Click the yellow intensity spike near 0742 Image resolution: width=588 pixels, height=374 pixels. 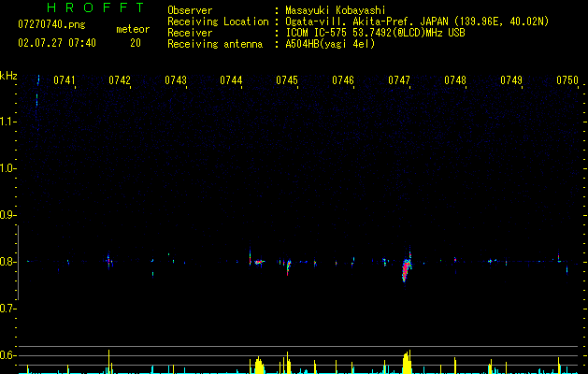tap(109, 362)
